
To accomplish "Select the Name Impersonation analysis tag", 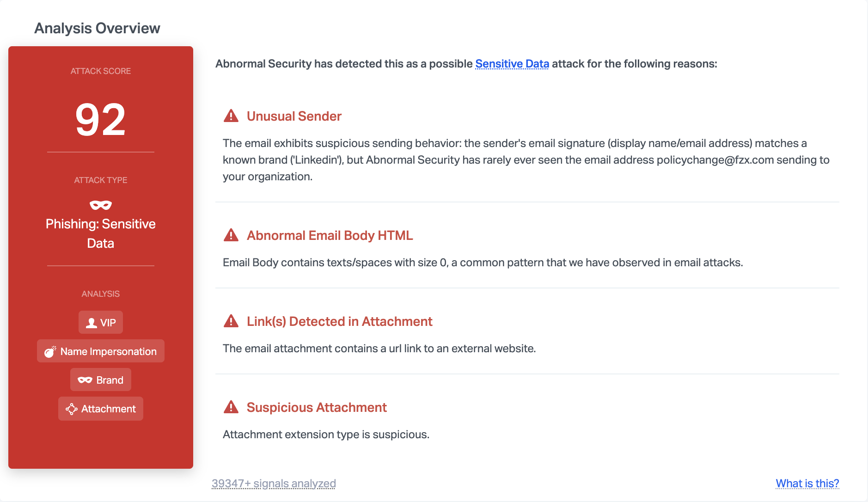I will coord(101,351).
